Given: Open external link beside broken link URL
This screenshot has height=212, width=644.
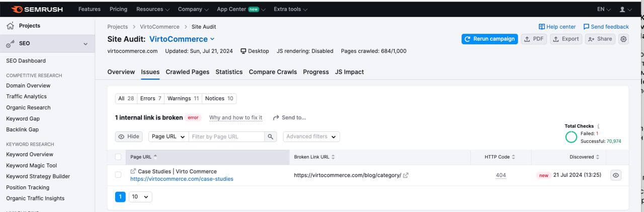Looking at the screenshot, I should pos(406,175).
